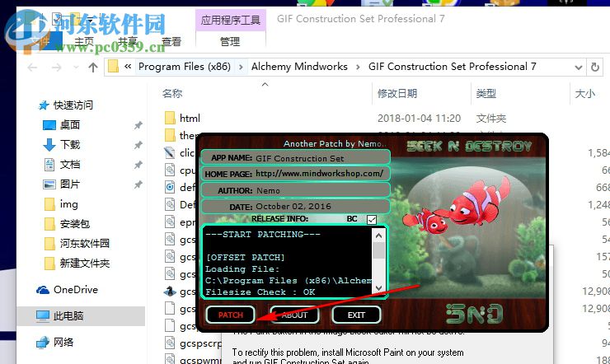
Task: Expand chevron after Alchemy Mindworks breadcrumb
Action: (358, 68)
